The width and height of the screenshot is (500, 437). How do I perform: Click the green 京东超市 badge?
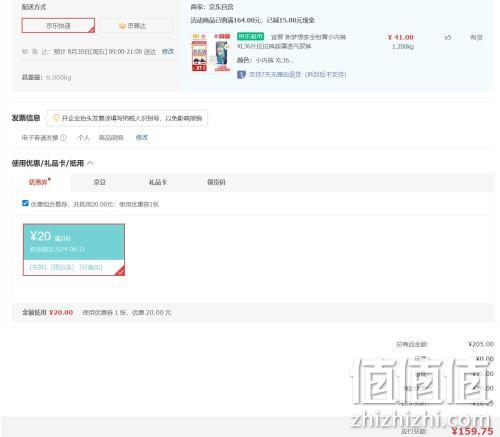[x=250, y=36]
